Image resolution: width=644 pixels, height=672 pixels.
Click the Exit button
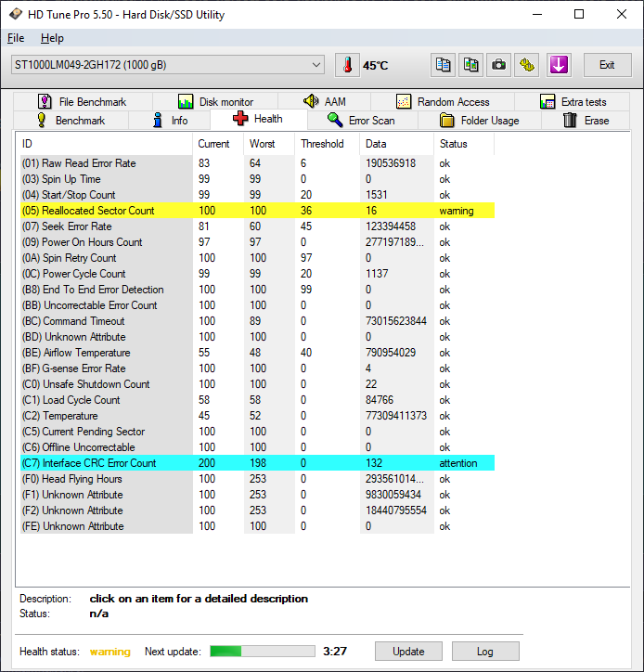[x=607, y=65]
